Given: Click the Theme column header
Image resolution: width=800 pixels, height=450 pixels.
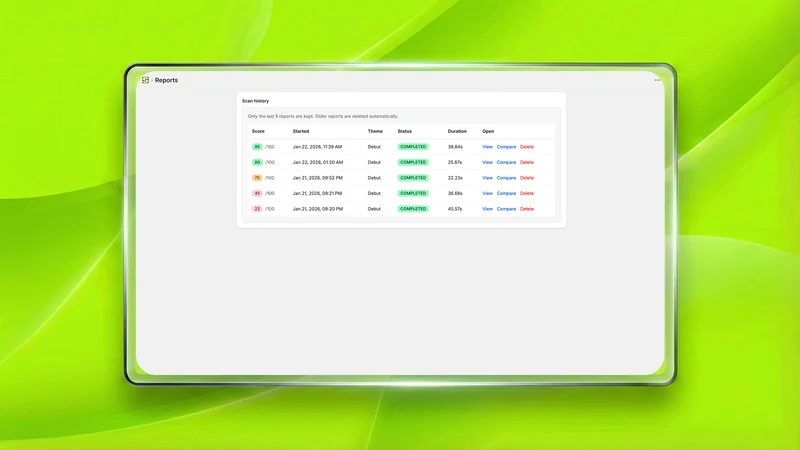Looking at the screenshot, I should (375, 131).
